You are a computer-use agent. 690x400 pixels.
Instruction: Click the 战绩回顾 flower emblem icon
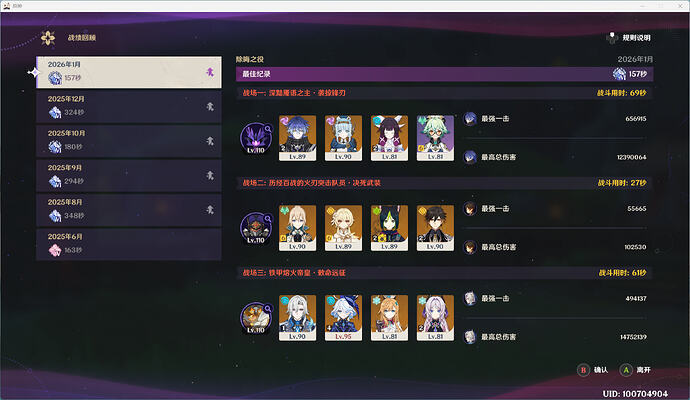(x=48, y=38)
